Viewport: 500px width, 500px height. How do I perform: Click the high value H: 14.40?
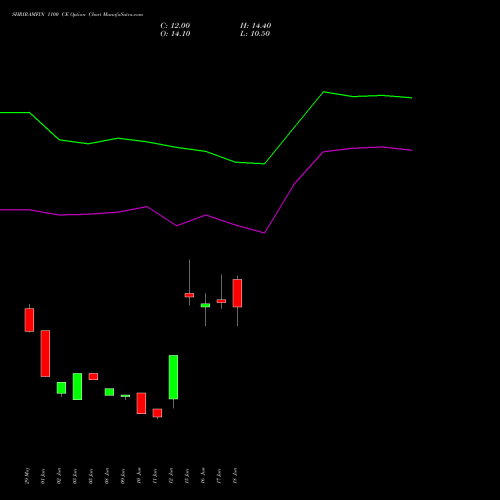pyautogui.click(x=256, y=26)
